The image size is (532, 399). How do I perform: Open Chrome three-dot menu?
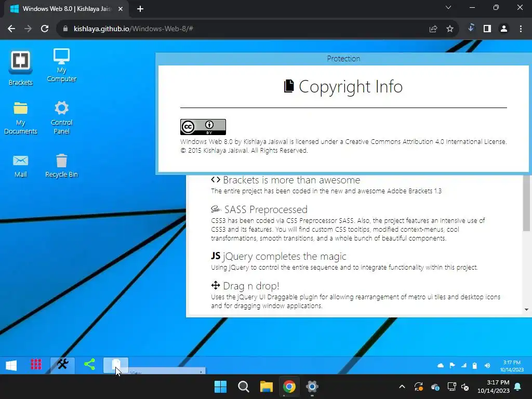(521, 29)
